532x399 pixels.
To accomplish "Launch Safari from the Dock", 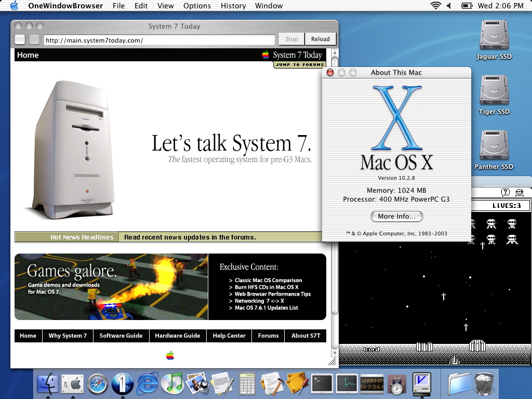I will point(97,384).
